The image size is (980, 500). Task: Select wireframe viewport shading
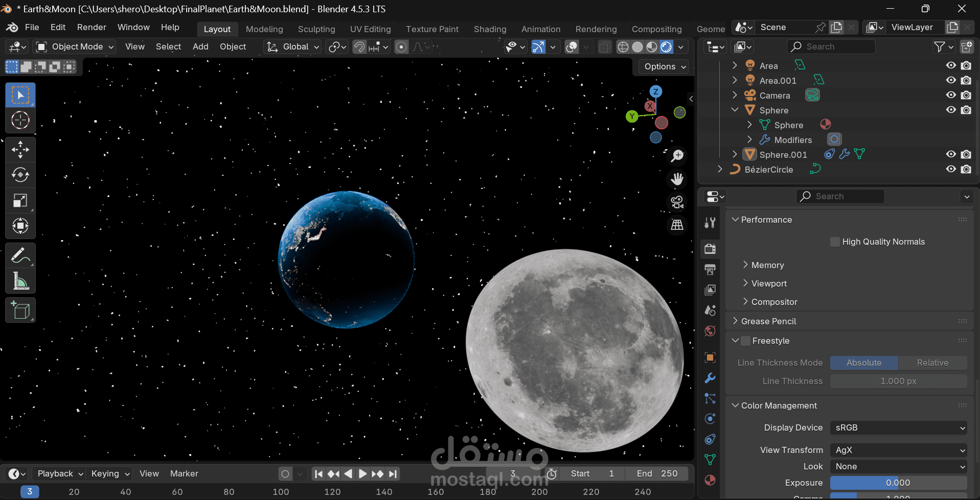623,47
